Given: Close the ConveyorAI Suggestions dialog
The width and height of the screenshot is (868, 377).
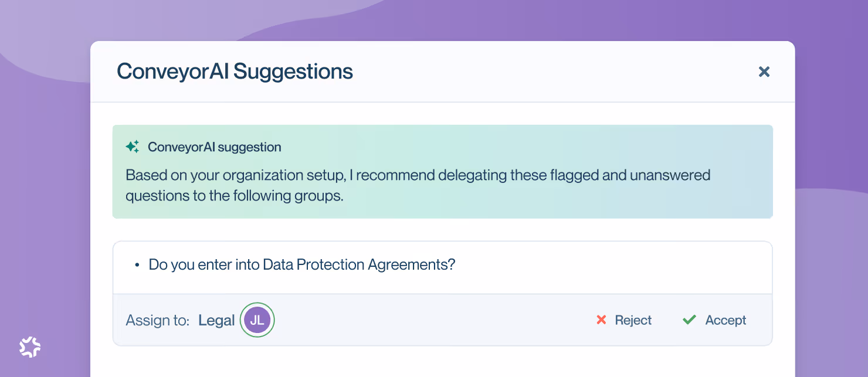Looking at the screenshot, I should point(764,72).
